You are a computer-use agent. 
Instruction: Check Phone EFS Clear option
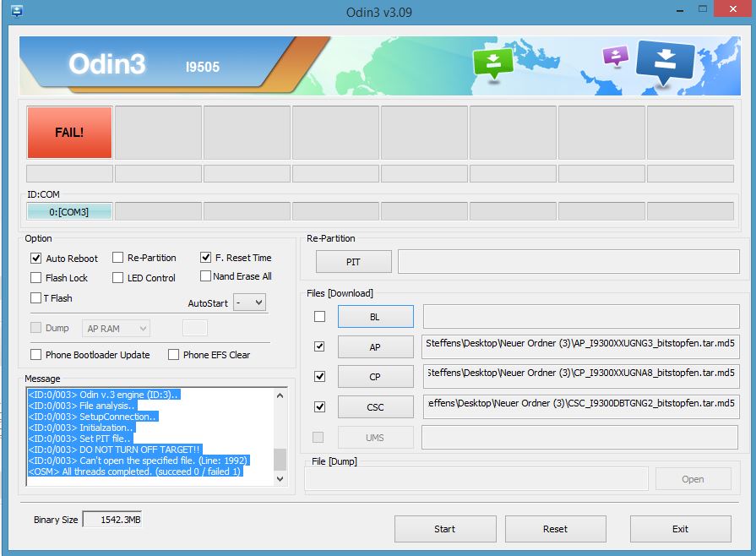click(x=173, y=354)
